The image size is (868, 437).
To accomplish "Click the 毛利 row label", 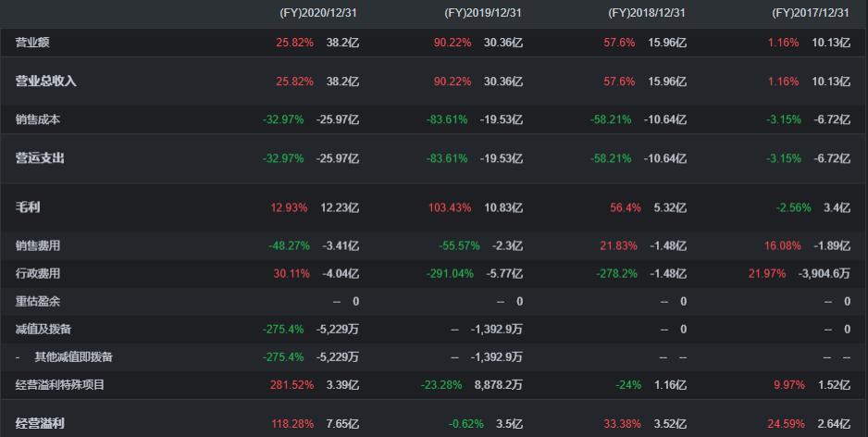I will (x=28, y=207).
